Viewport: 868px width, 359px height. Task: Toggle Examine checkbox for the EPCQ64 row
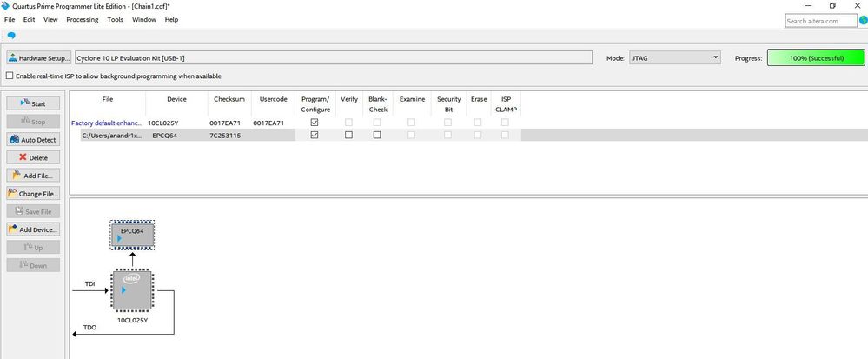tap(411, 135)
